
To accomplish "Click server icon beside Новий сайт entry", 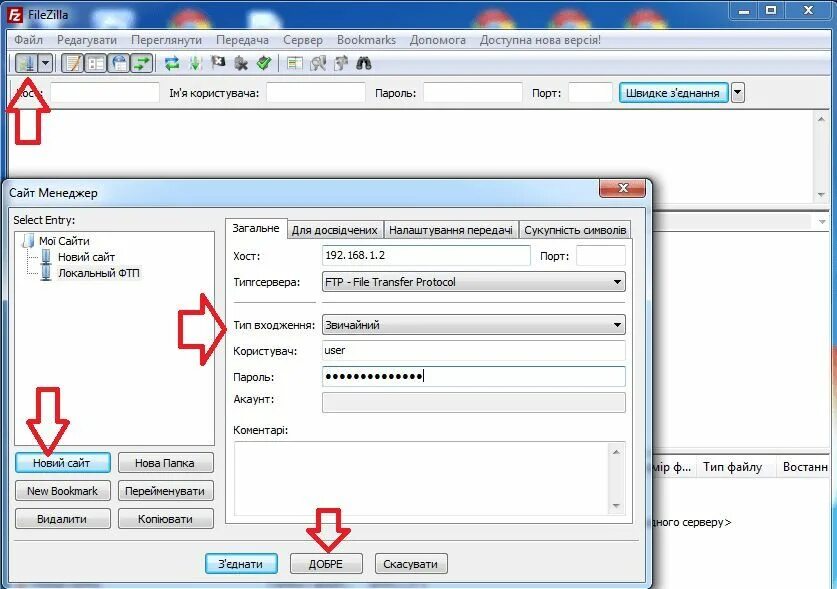I will [x=46, y=257].
